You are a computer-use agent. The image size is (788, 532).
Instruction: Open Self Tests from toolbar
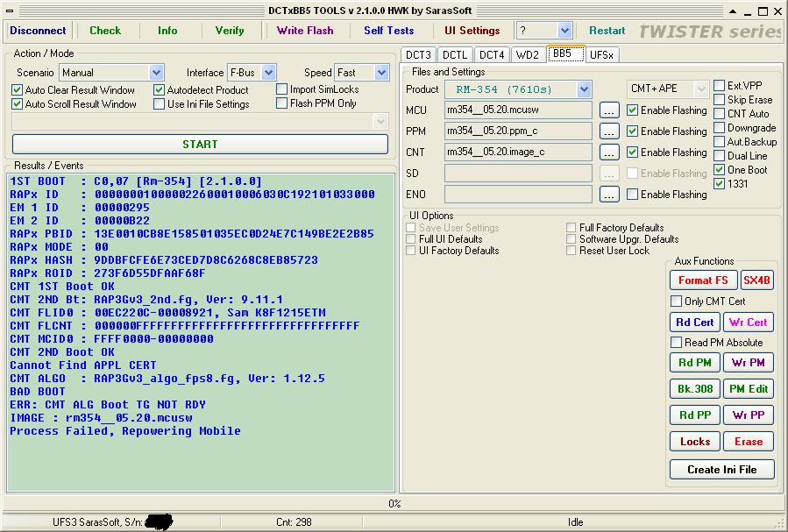(x=389, y=31)
